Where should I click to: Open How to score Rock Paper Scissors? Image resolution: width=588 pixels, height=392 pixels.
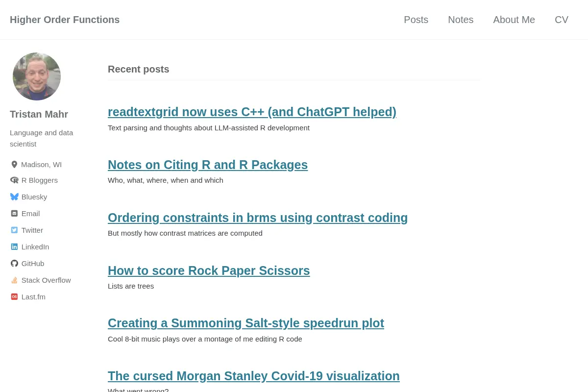(209, 271)
